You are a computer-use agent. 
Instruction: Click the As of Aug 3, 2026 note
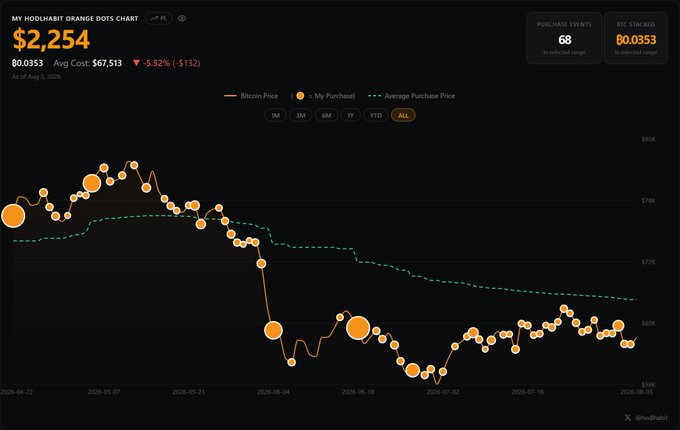(x=36, y=77)
